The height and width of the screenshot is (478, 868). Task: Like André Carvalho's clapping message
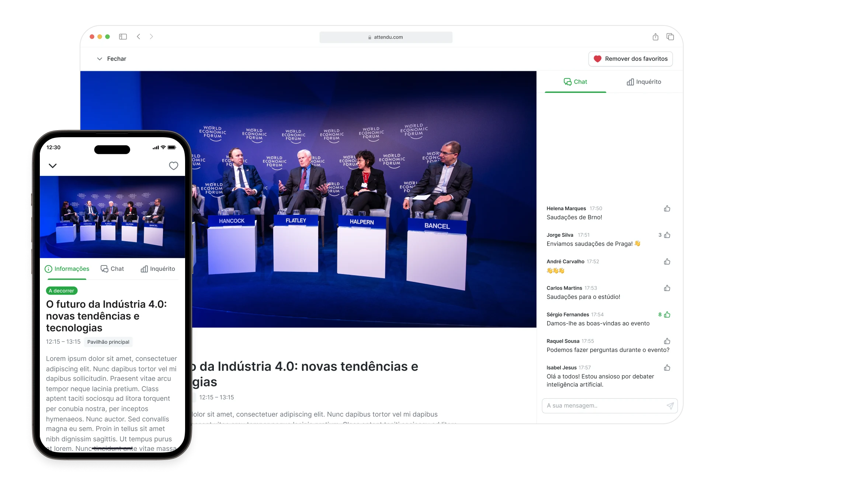coord(667,262)
